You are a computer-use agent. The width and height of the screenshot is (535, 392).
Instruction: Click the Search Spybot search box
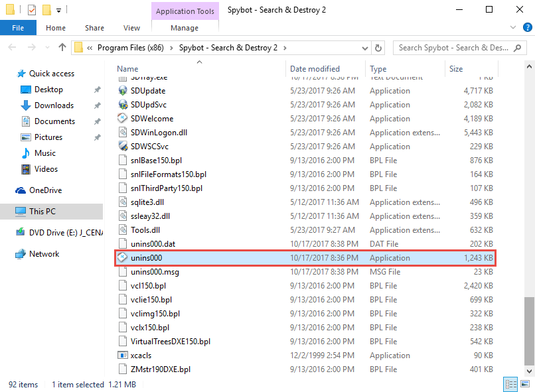[x=459, y=48]
